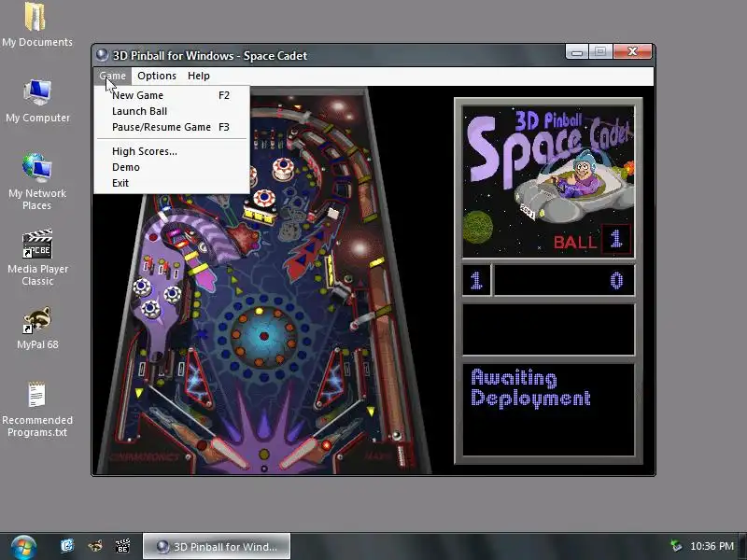Click the BALL number indicator
The width and height of the screenshot is (747, 560).
click(x=616, y=239)
